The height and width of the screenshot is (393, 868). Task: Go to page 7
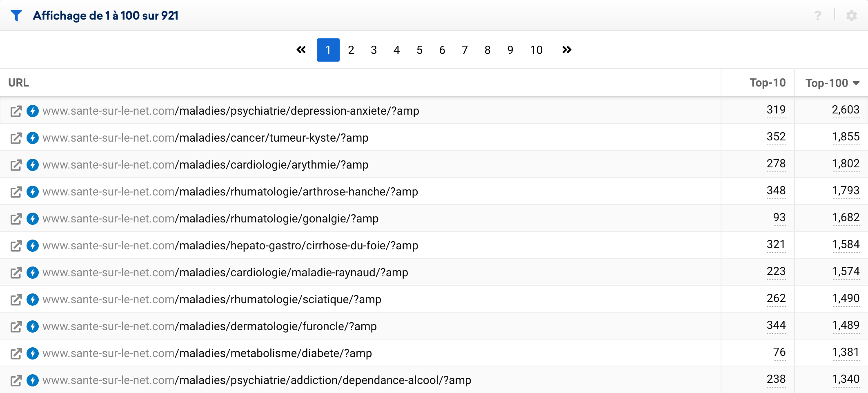click(465, 50)
